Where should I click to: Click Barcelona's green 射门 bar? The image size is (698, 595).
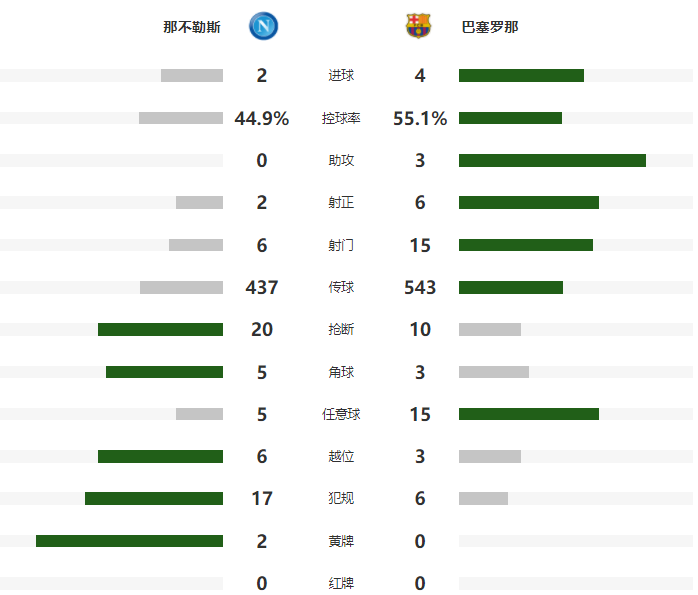pyautogui.click(x=526, y=245)
